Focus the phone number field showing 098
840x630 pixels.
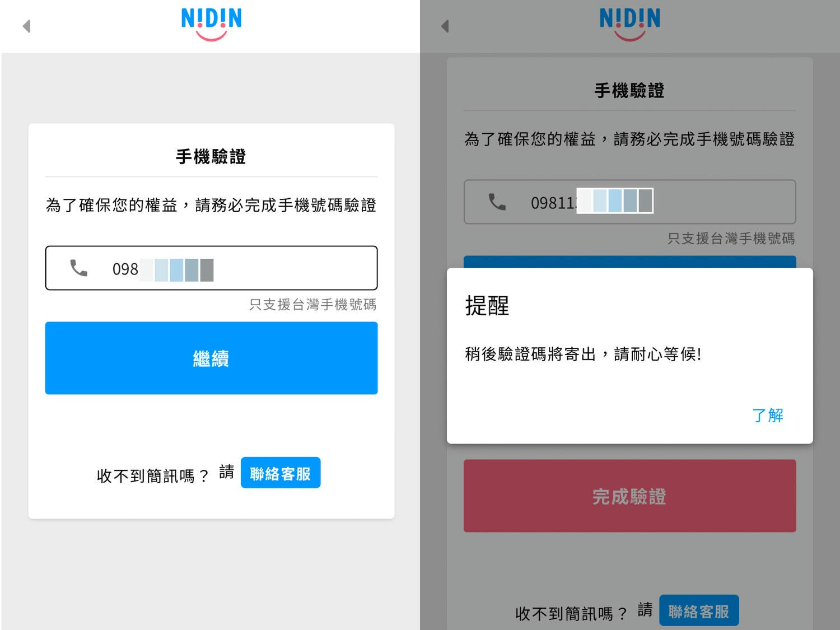pos(211,268)
